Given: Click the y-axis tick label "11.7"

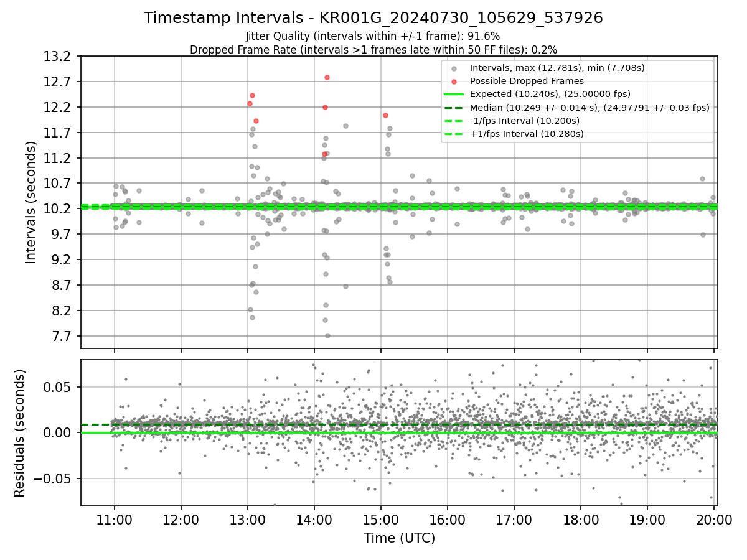Looking at the screenshot, I should click(57, 133).
